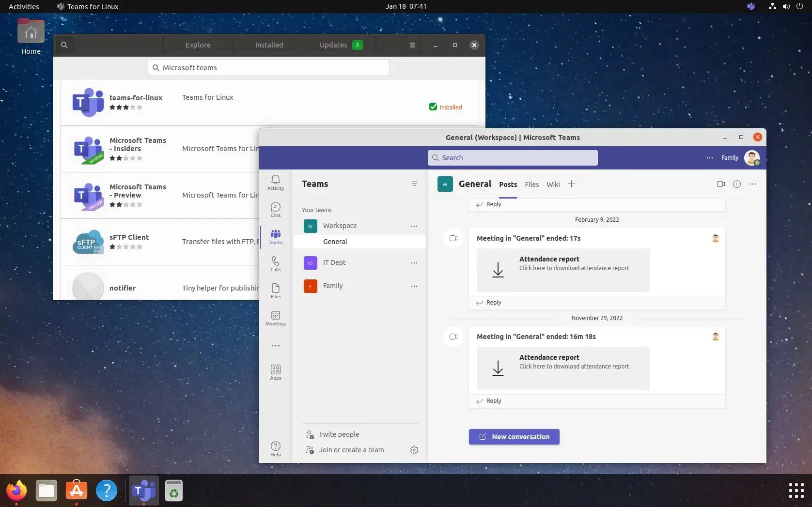
Task: Open the settings menu beside Family
Action: click(709, 158)
